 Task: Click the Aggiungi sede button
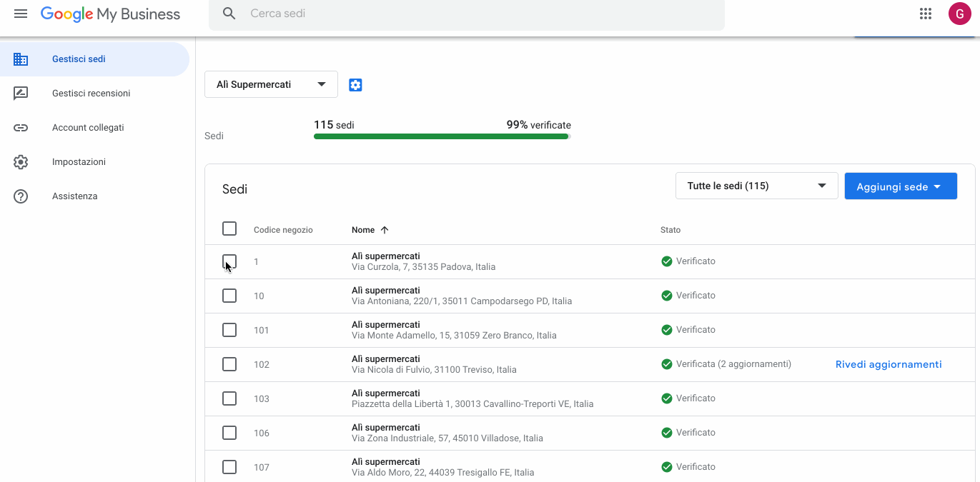[x=901, y=186]
